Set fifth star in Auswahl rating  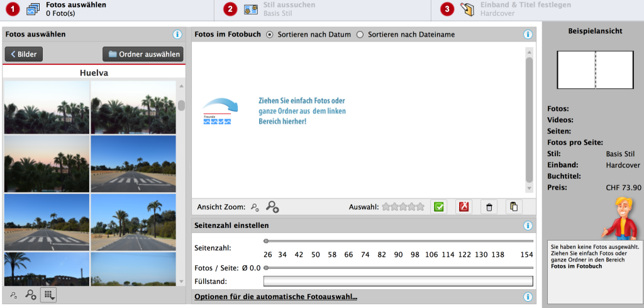click(420, 207)
